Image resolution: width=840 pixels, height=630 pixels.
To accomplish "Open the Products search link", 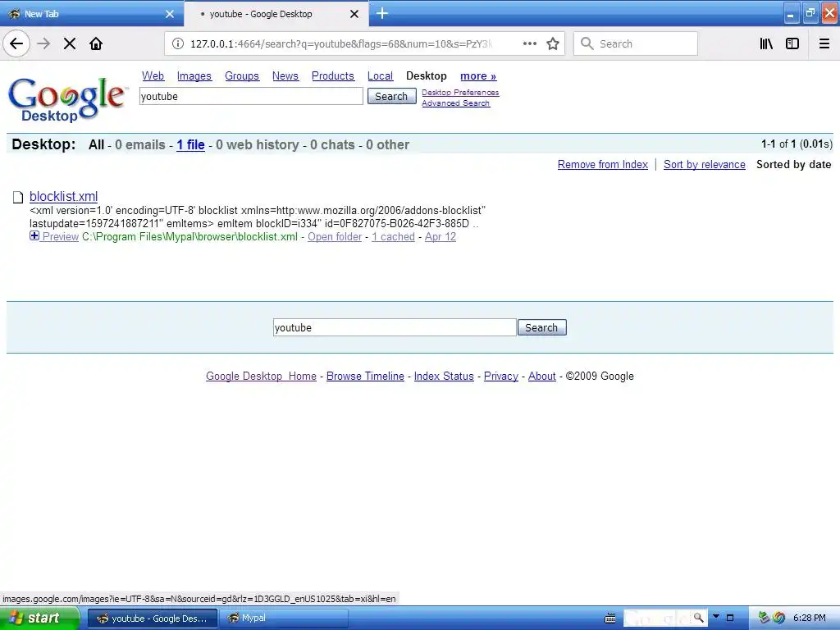I will [x=333, y=76].
